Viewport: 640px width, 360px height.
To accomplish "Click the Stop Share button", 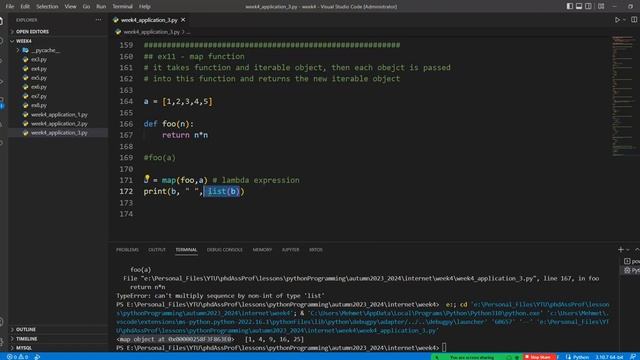I will 540,357.
